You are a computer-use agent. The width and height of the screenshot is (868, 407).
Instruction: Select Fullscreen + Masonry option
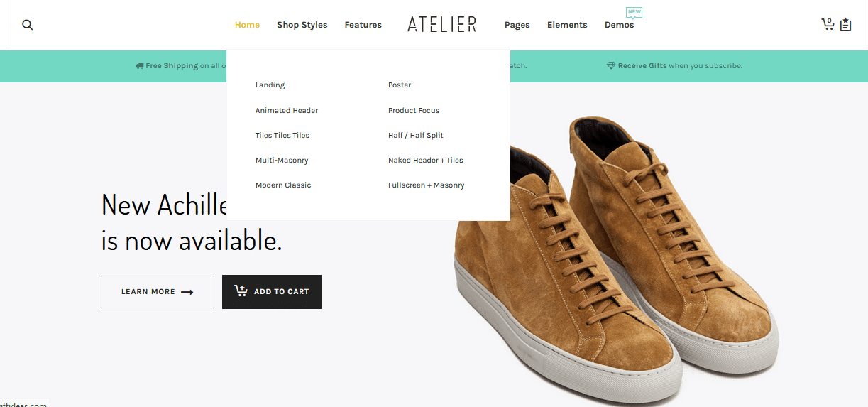click(x=426, y=185)
